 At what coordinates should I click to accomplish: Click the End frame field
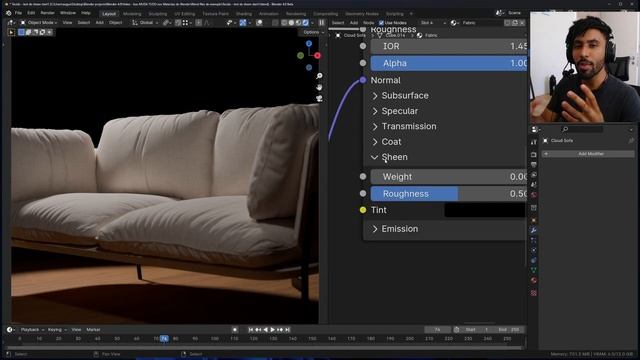[x=509, y=329]
